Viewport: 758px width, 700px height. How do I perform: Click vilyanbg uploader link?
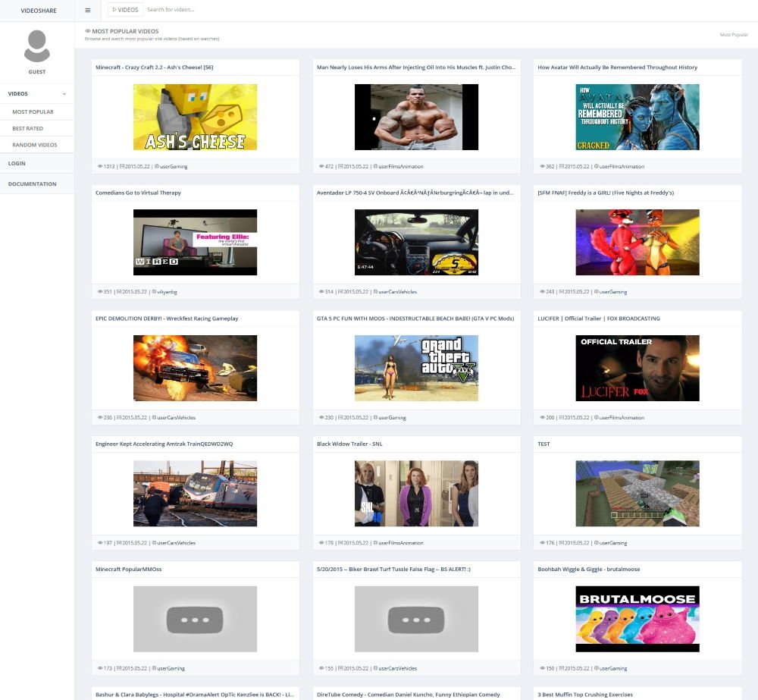coord(167,292)
